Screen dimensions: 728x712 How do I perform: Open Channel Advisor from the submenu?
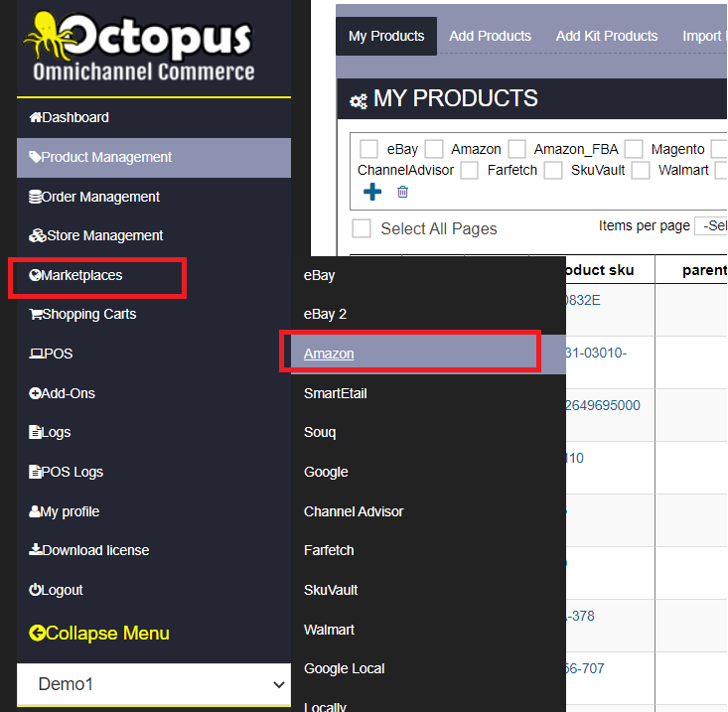[354, 511]
